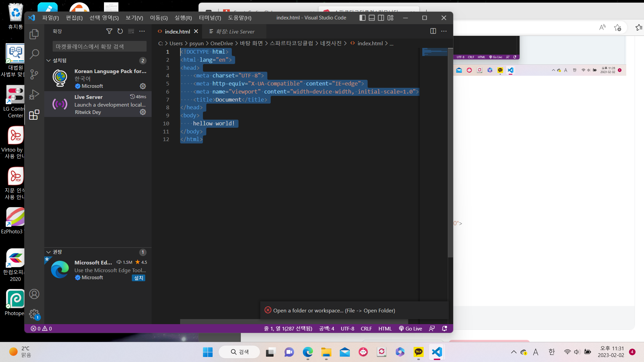
Task: Open Run and Debug view
Action: [34, 95]
